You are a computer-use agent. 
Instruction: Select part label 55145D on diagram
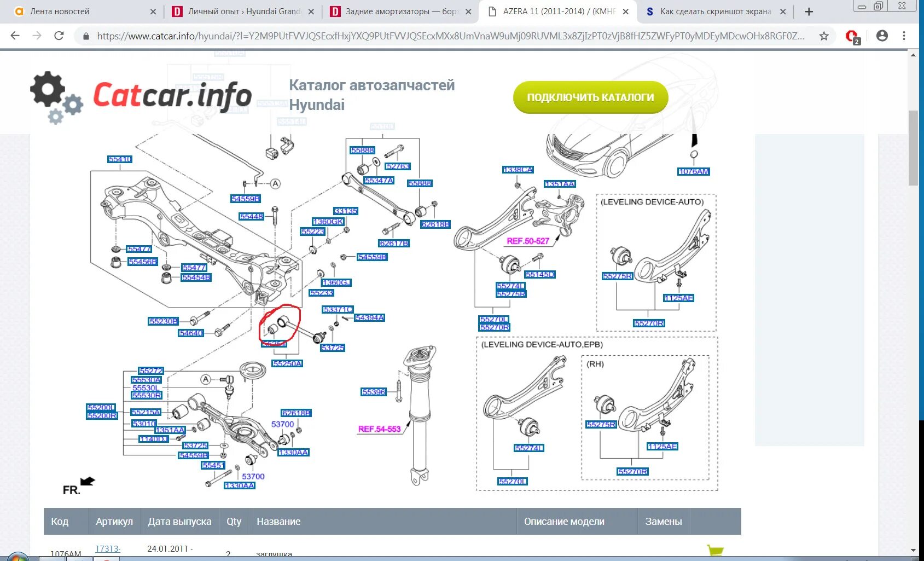point(540,274)
